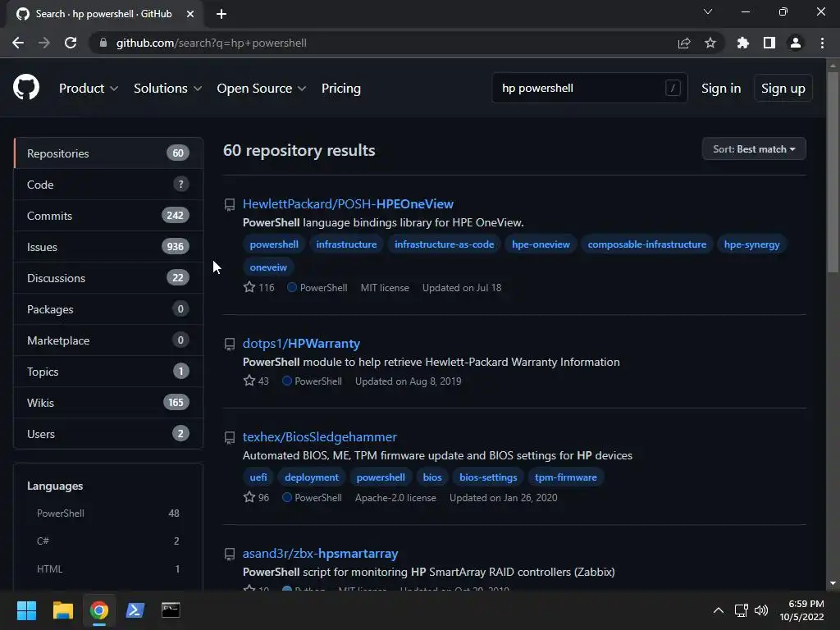
Task: Open the Sort: Best match dropdown
Action: (754, 149)
